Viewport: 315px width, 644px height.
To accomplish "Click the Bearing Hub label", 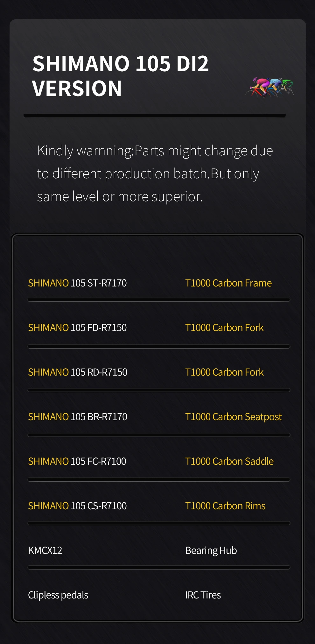I will click(211, 550).
